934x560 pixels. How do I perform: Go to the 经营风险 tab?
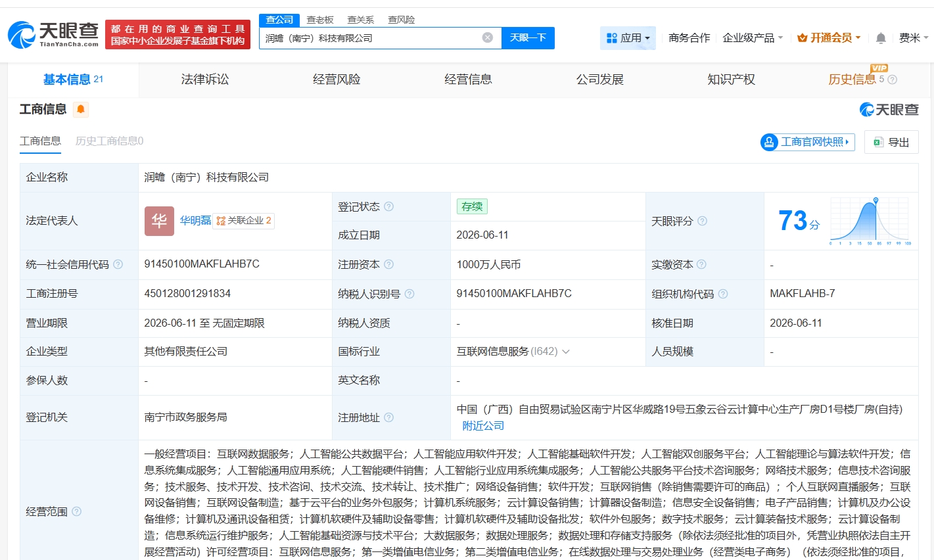(x=337, y=80)
